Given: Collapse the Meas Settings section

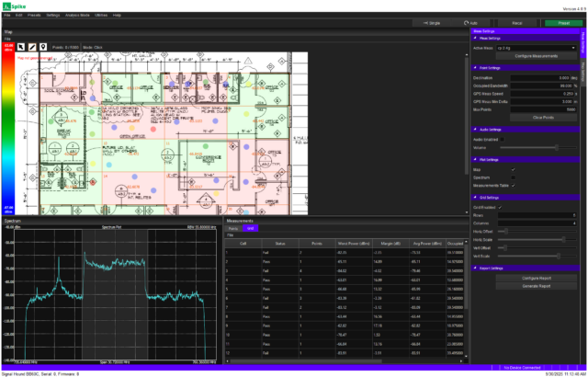Looking at the screenshot, I should pos(475,39).
